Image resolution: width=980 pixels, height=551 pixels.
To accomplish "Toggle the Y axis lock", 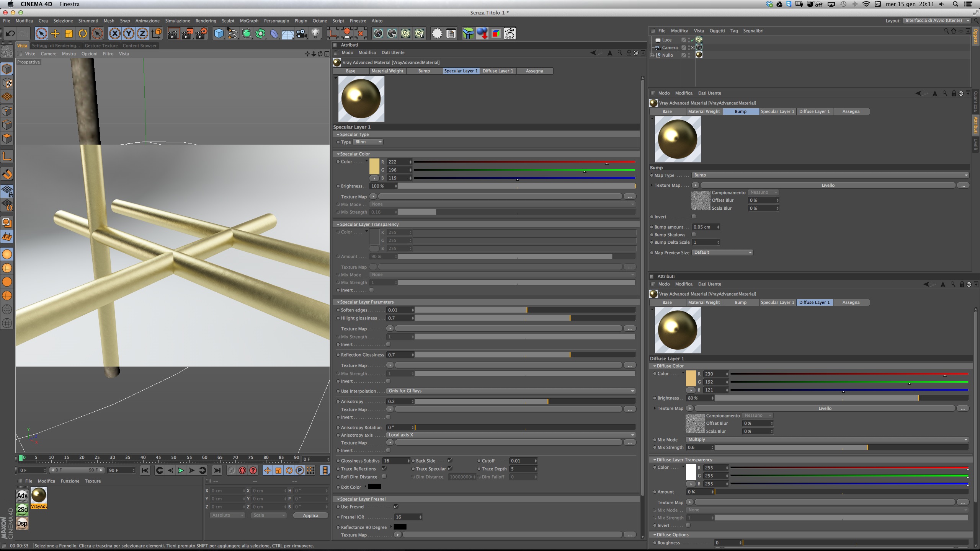I will pos(129,34).
